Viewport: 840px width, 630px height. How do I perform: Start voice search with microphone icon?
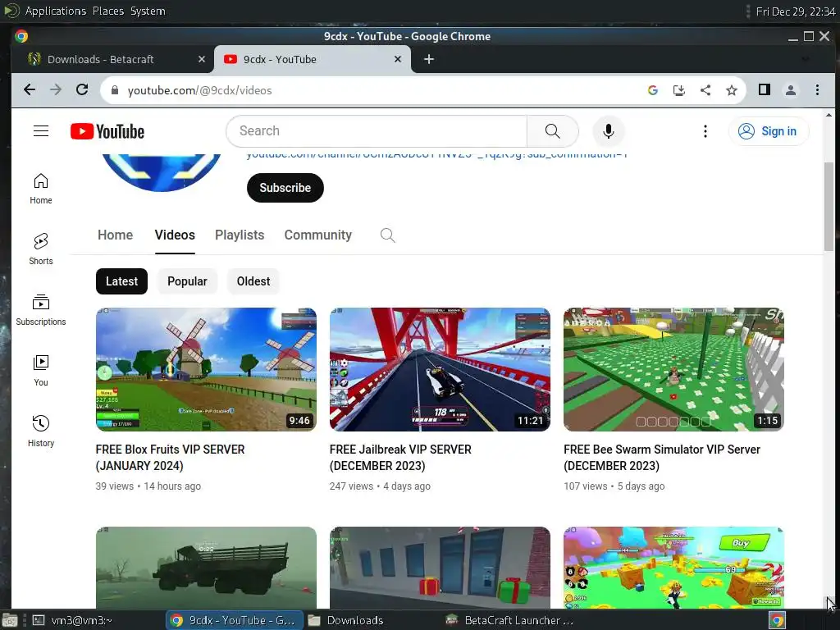608,131
